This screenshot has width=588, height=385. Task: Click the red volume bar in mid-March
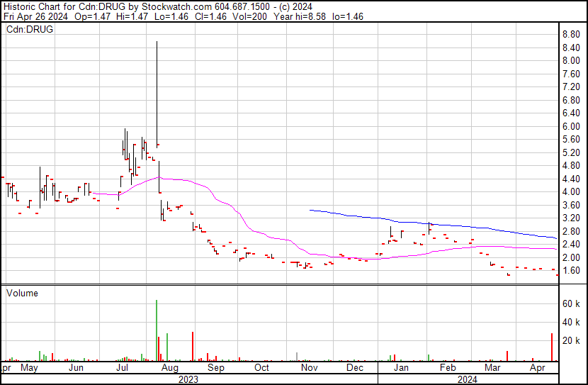click(x=507, y=355)
